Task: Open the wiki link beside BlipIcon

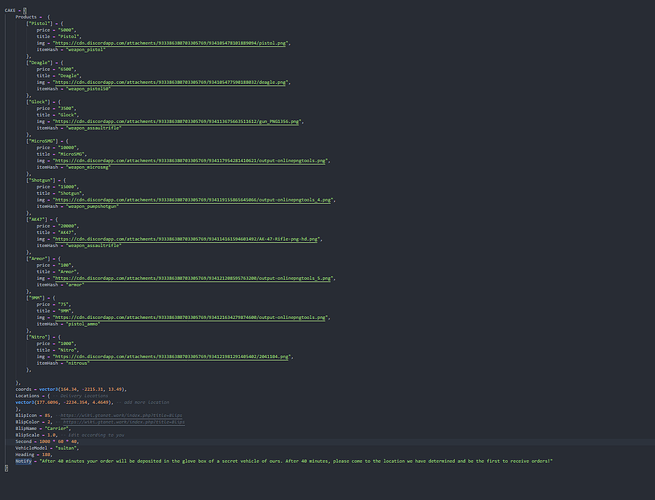Action: point(121,416)
